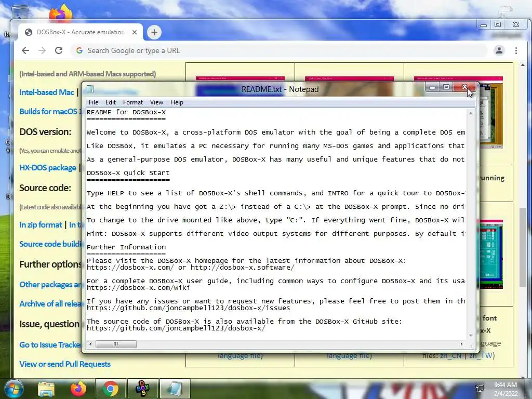Screen dimensions: 532x399
Task: Click the Firefox desktop icon
Action: [61, 14]
